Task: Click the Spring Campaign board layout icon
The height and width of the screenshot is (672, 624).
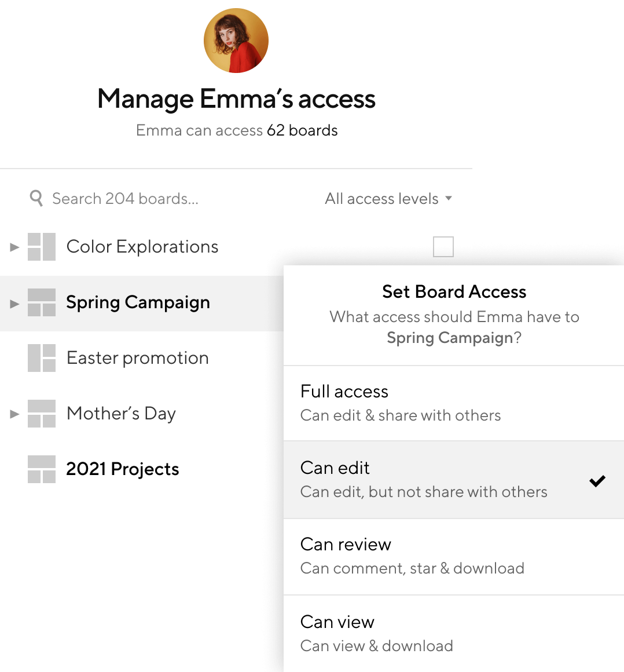Action: click(x=42, y=302)
